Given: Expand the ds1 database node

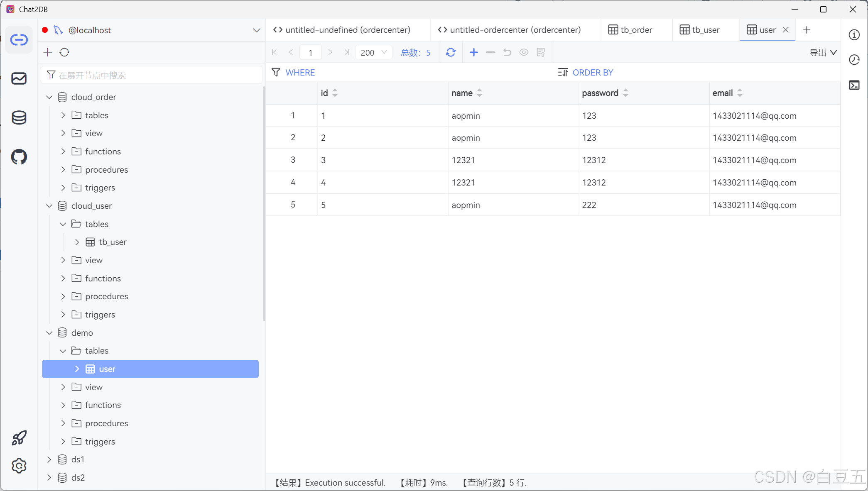Looking at the screenshot, I should (49, 459).
